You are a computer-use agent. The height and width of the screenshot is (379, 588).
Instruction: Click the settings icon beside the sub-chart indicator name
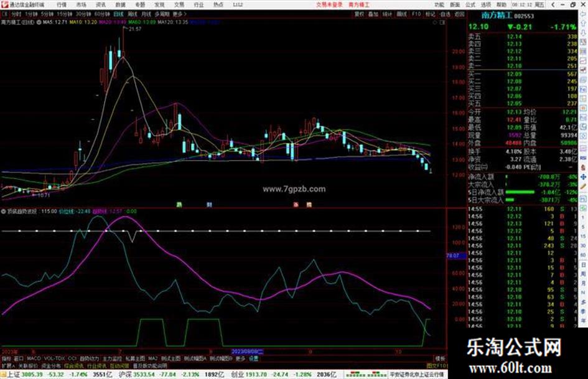4,211
